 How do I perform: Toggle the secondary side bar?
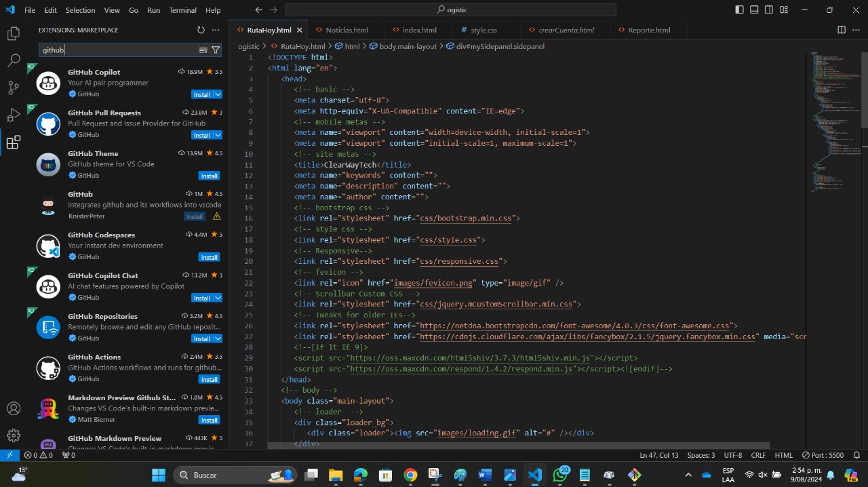(x=769, y=10)
